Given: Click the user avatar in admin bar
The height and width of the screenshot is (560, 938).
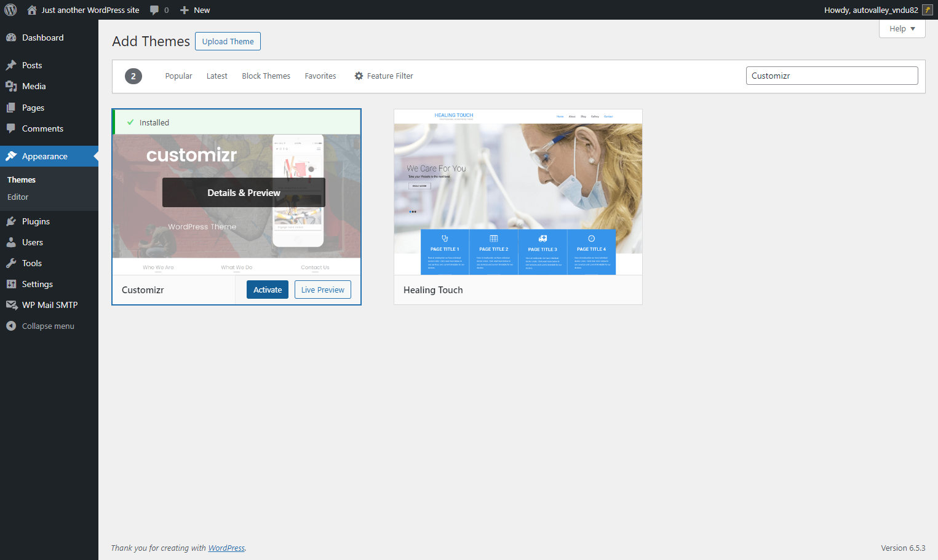Looking at the screenshot, I should (x=928, y=10).
